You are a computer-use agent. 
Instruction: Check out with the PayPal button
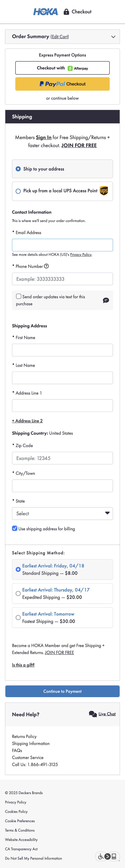click(x=62, y=84)
